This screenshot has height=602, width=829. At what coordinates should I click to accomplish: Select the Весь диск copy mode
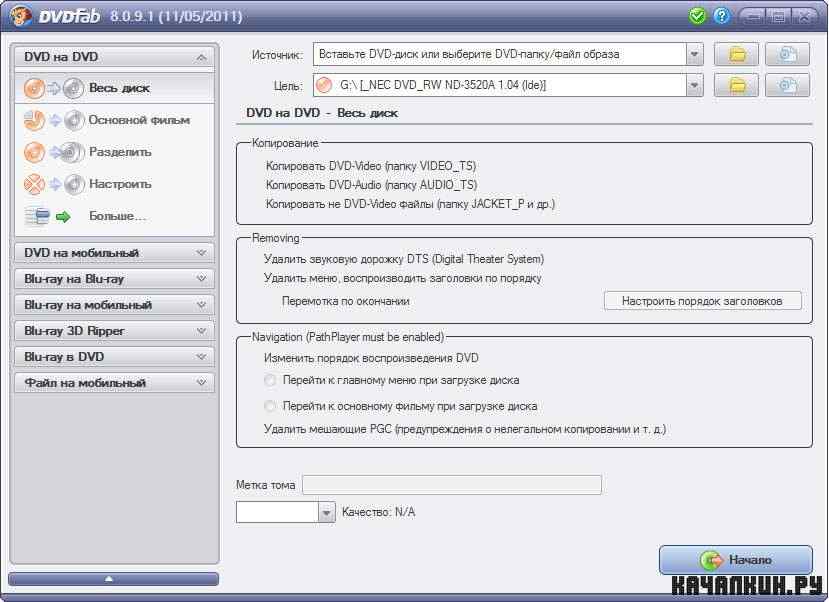[x=114, y=88]
